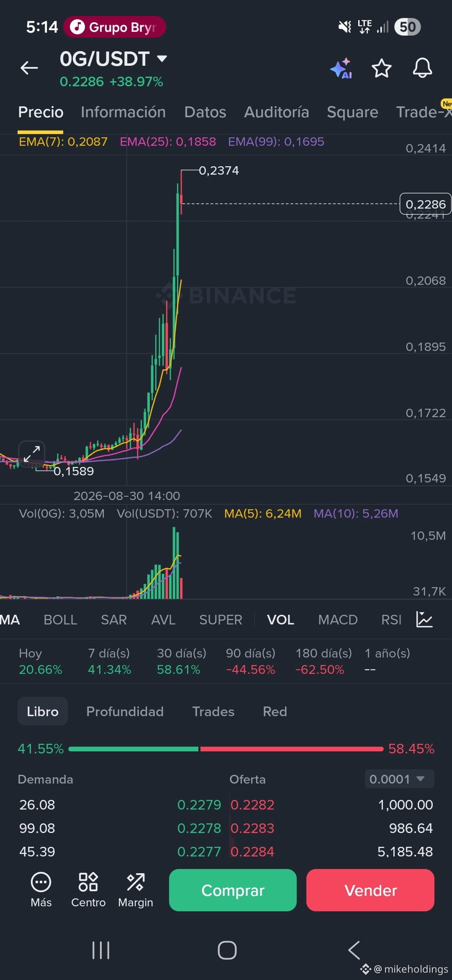Tap the Hoy 20.66% performance value
The width and height of the screenshot is (452, 980).
(x=41, y=670)
